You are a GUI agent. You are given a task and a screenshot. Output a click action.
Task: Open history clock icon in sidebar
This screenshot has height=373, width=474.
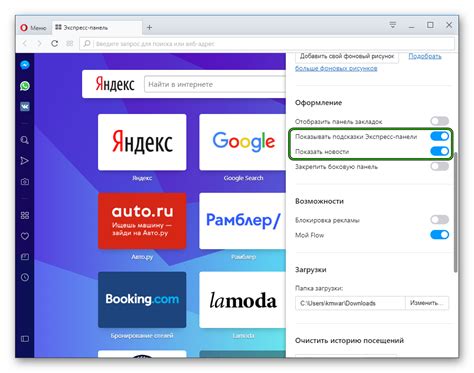click(25, 277)
